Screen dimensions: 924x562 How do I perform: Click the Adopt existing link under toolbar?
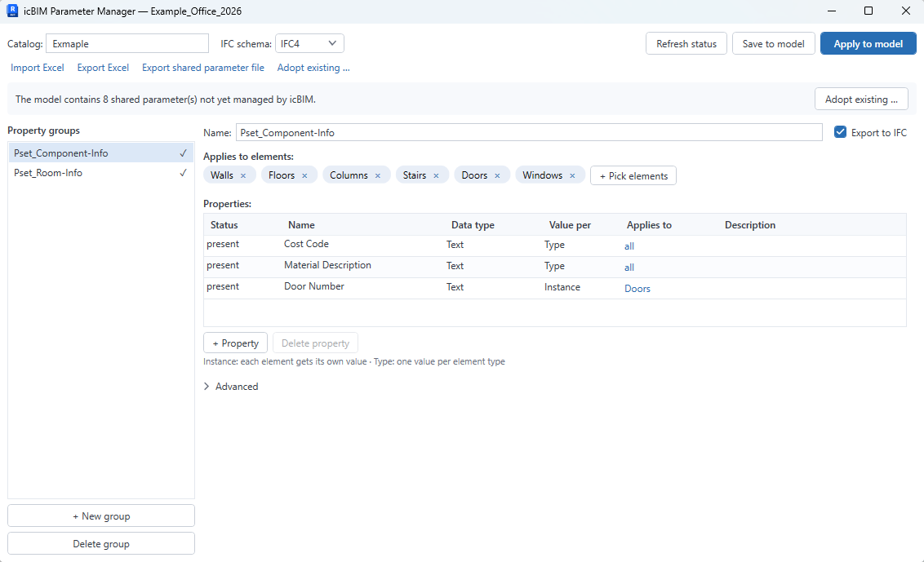313,68
